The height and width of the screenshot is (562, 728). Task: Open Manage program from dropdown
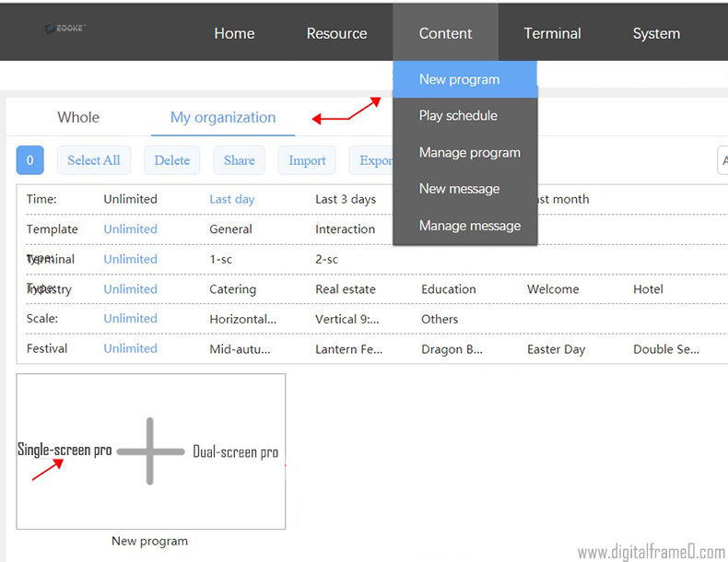pos(469,153)
